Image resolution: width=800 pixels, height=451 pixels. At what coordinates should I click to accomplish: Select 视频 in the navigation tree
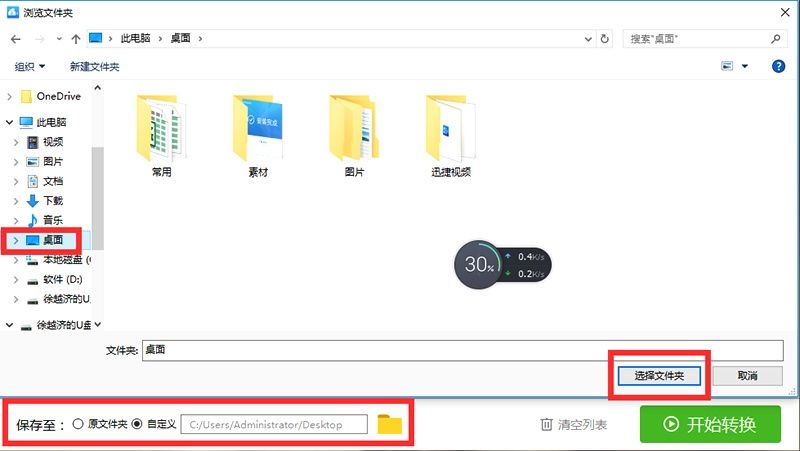coord(53,142)
